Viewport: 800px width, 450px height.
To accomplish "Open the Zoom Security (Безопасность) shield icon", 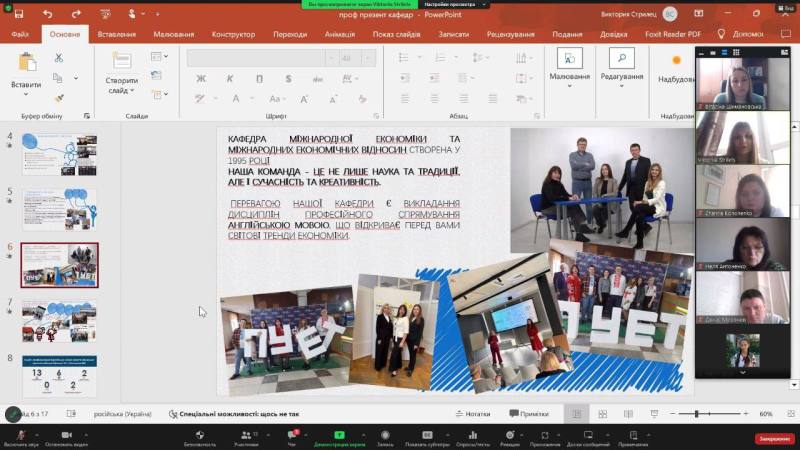I will point(199,435).
